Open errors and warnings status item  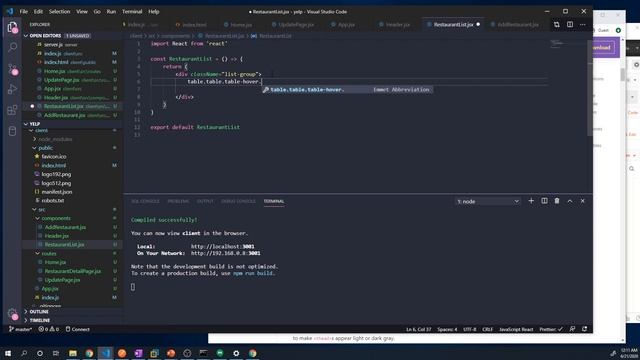tap(49, 329)
